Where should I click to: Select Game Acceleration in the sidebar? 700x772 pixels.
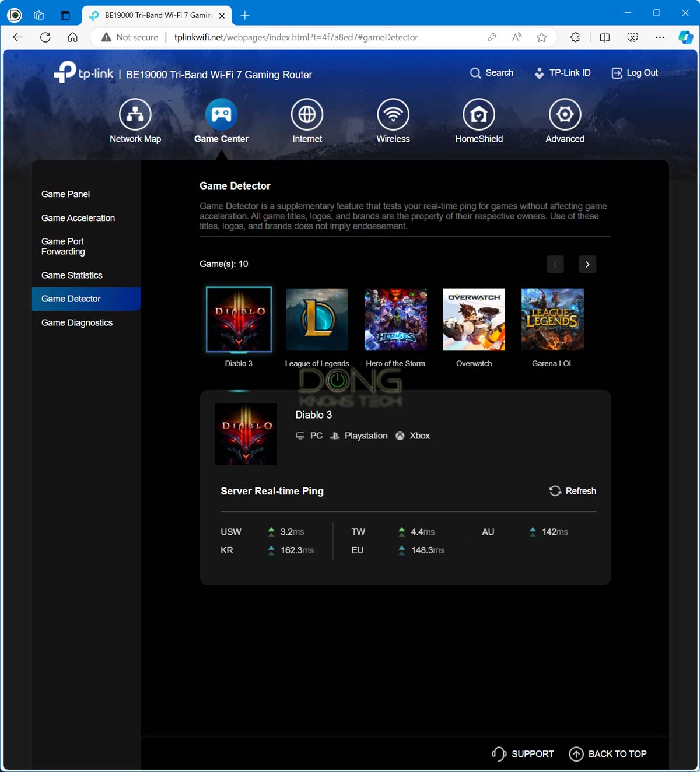coord(78,218)
